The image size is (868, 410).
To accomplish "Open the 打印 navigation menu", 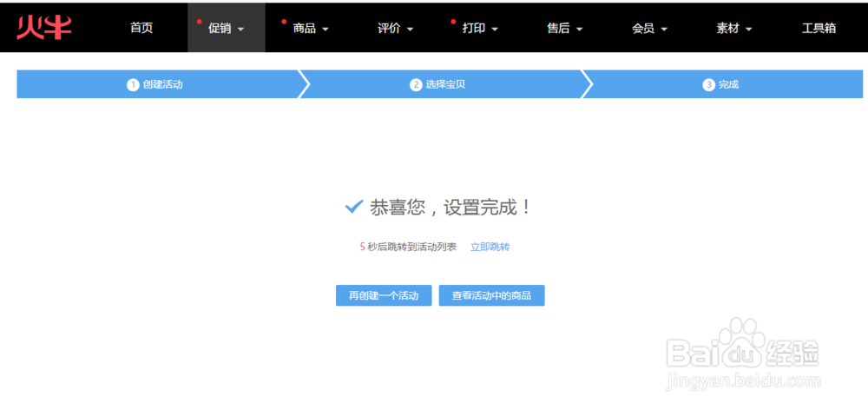I will (480, 29).
